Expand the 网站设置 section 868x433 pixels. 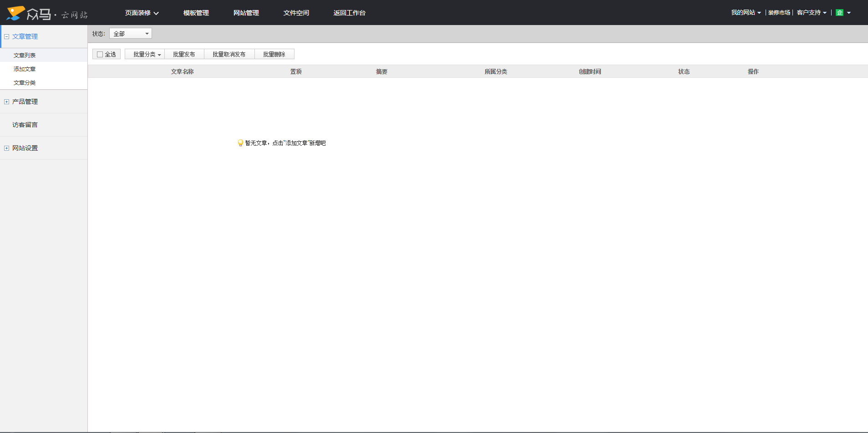(7, 148)
